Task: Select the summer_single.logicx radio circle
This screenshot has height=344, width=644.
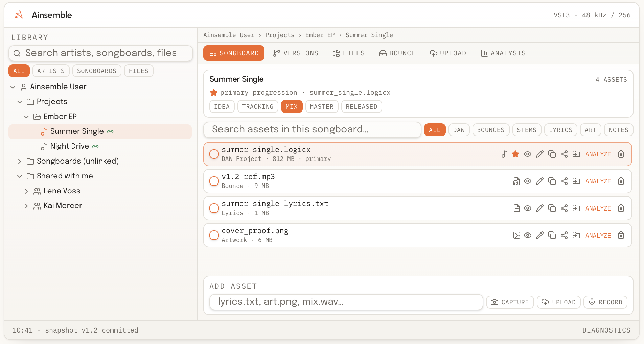Action: pyautogui.click(x=214, y=154)
